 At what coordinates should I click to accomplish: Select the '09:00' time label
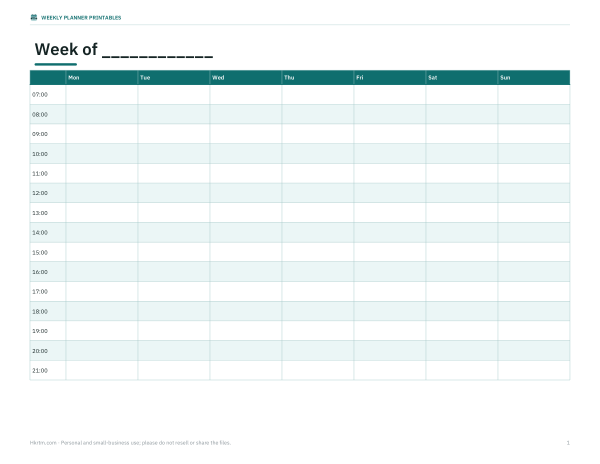point(40,134)
